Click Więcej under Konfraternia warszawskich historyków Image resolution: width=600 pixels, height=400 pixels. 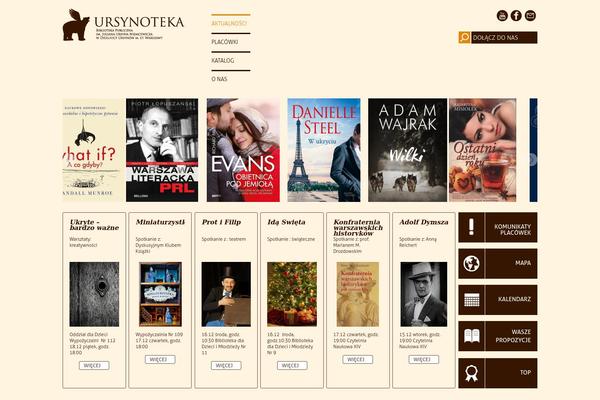[x=358, y=359]
